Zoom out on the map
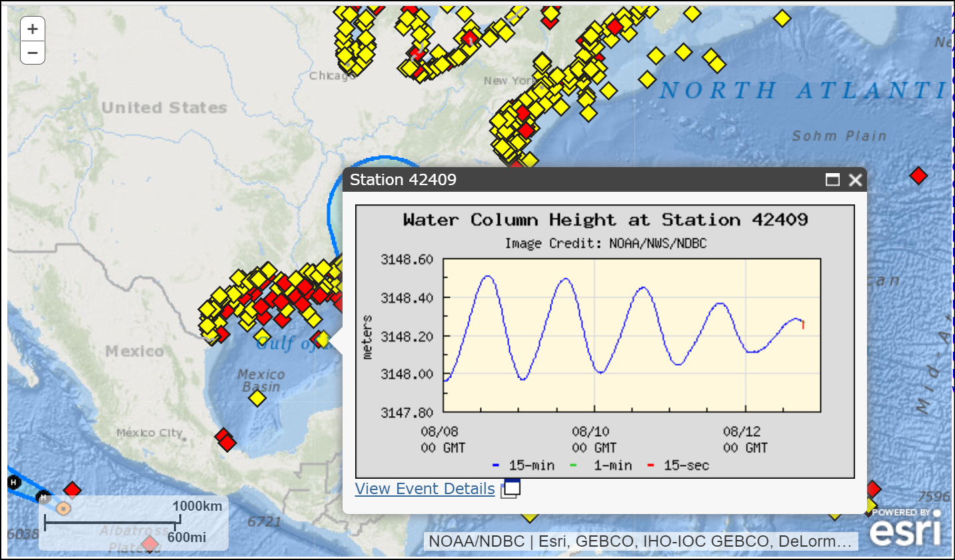 [x=33, y=53]
